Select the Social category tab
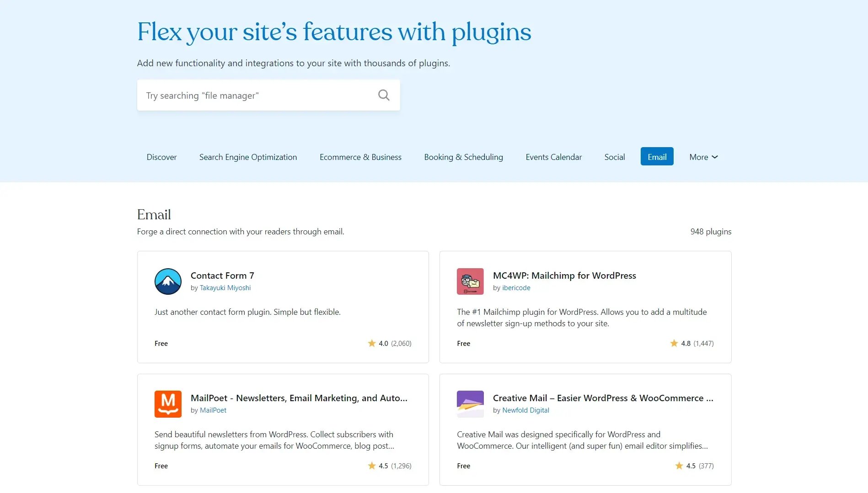Image resolution: width=868 pixels, height=493 pixels. [614, 157]
